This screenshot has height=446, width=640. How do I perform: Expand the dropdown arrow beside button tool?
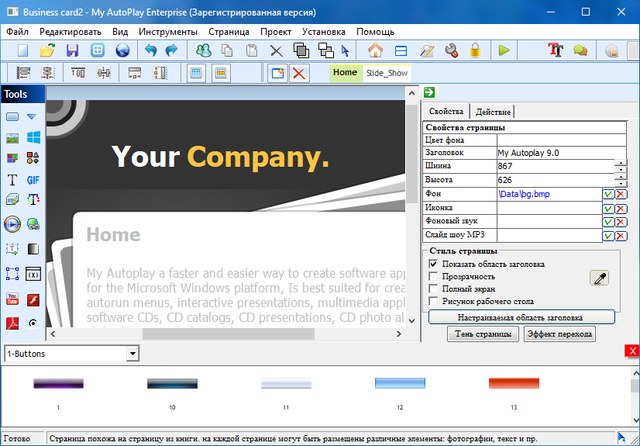(x=32, y=117)
